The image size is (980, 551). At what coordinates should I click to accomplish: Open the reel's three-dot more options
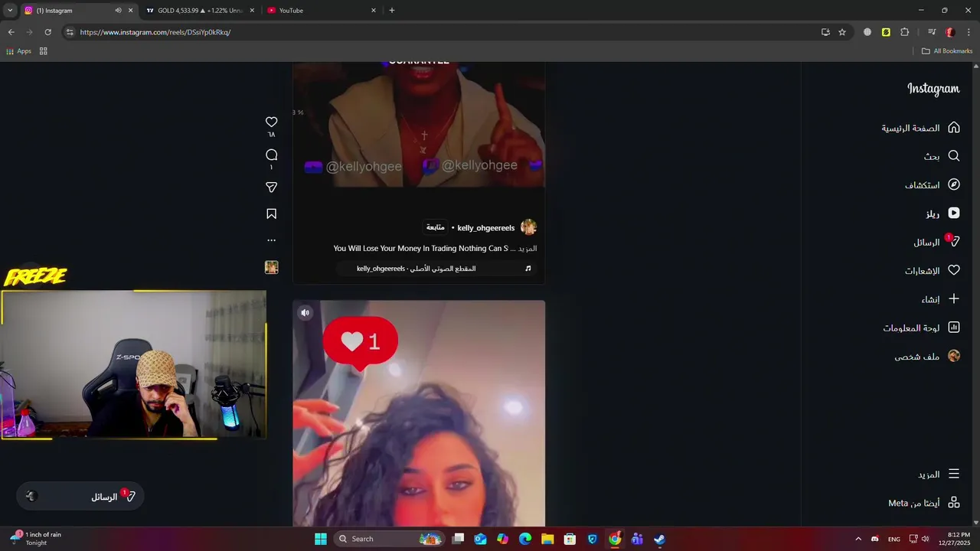click(271, 240)
